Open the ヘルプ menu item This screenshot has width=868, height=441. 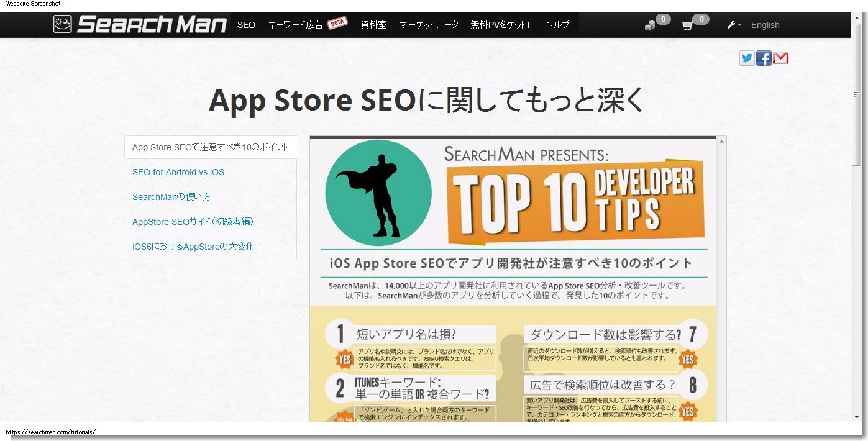557,25
